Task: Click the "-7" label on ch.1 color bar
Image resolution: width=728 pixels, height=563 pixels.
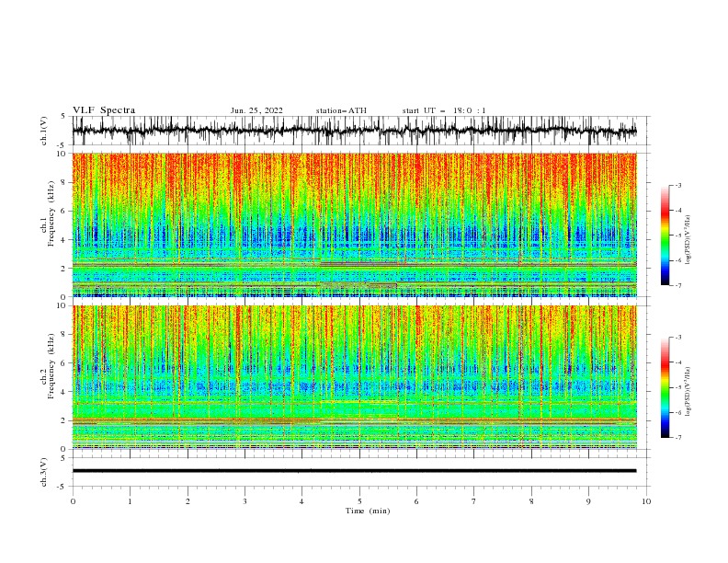Action: pos(678,285)
